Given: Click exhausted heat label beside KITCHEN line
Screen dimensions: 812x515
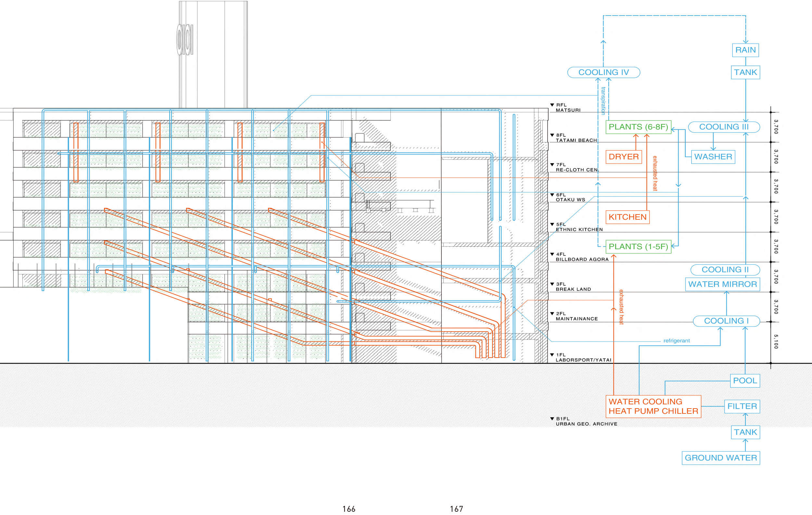Looking at the screenshot, I should point(655,174).
